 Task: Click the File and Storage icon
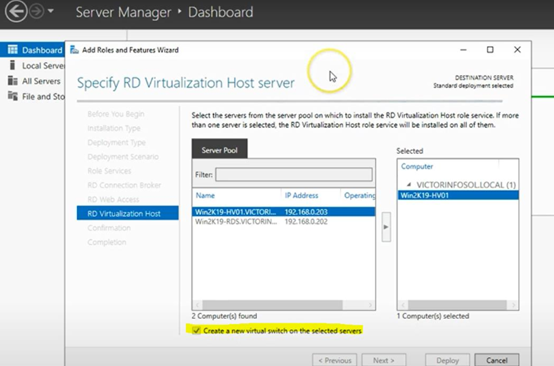pyautogui.click(x=13, y=96)
